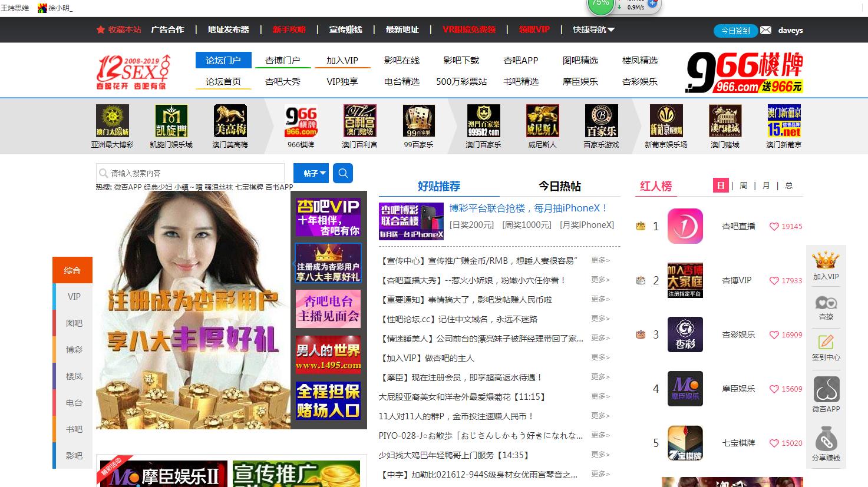Click the 澳门太阳城 casino badge icon

[x=112, y=120]
